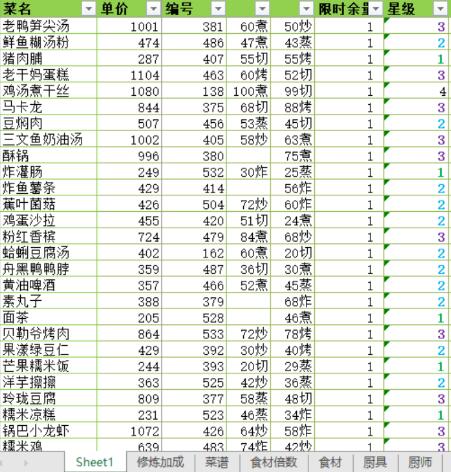The height and width of the screenshot is (472, 451).
Task: Switch to the 食材倍数 sheet tab
Action: 274,462
